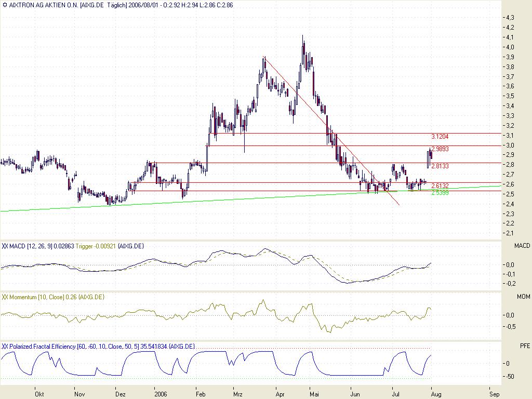Click the XX icon beside Polarized Fractal Efficiency
The image size is (532, 399).
[x=5, y=347]
